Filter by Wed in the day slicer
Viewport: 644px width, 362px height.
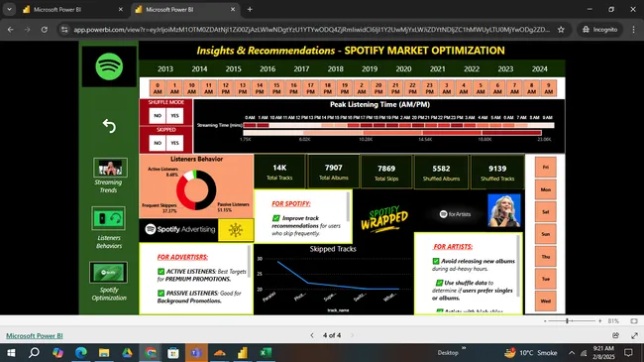click(546, 302)
